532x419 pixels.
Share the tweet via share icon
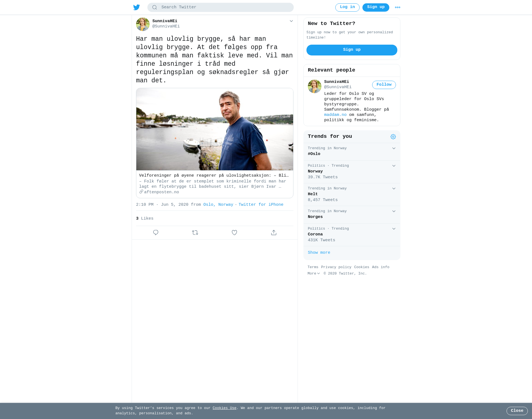pos(274,233)
